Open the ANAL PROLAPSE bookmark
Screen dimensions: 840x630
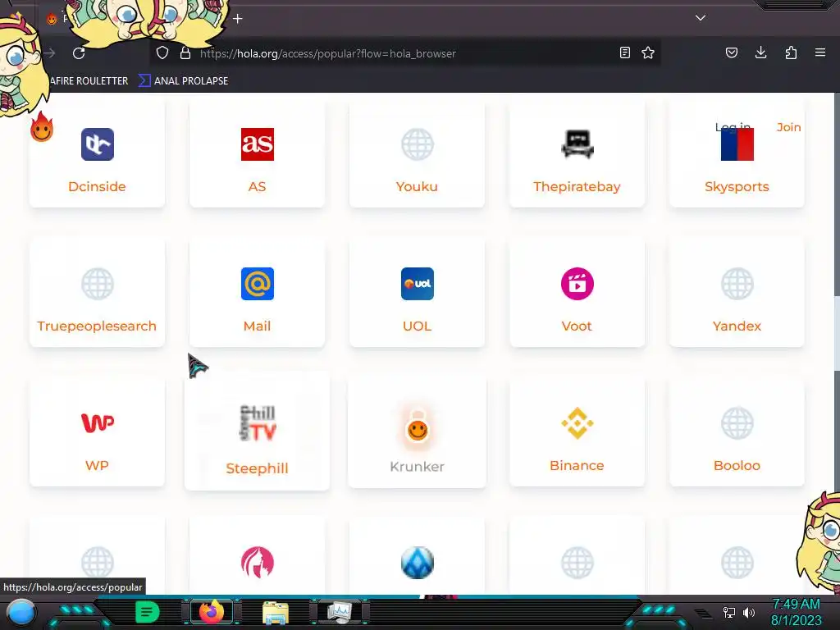pos(184,81)
